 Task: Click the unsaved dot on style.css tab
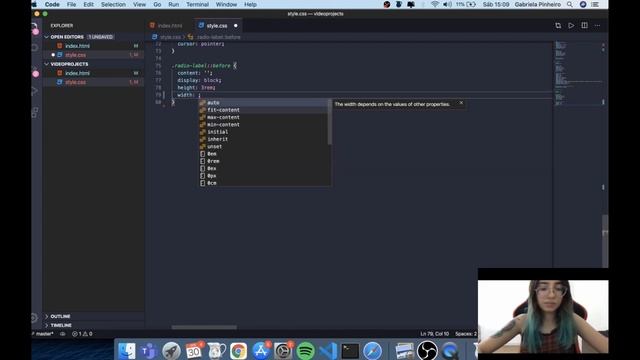[236, 26]
